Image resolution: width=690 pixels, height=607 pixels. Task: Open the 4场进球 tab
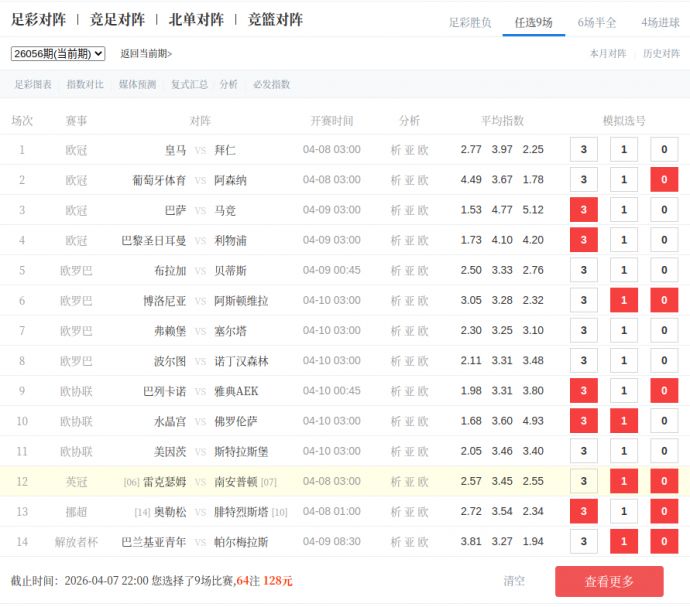click(x=660, y=22)
